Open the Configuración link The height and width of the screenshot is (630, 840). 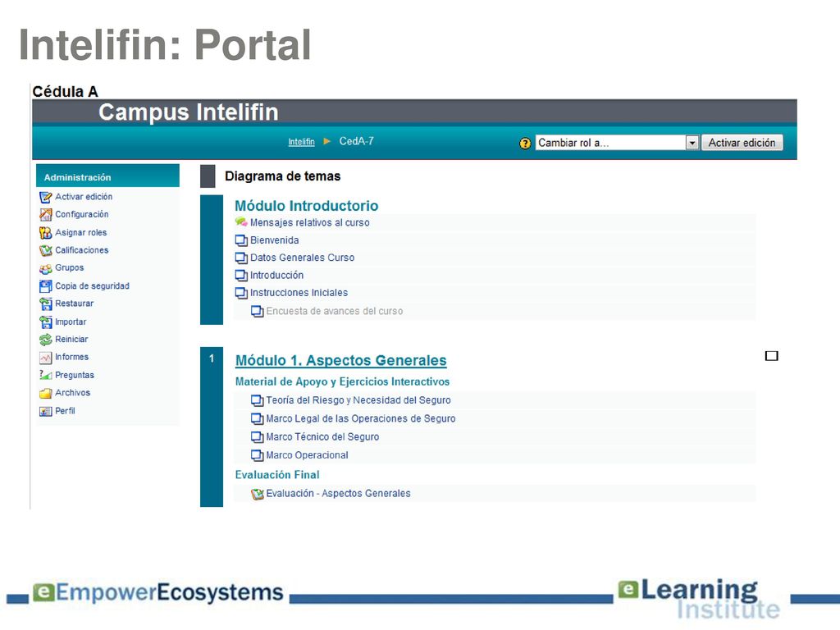[x=81, y=214]
